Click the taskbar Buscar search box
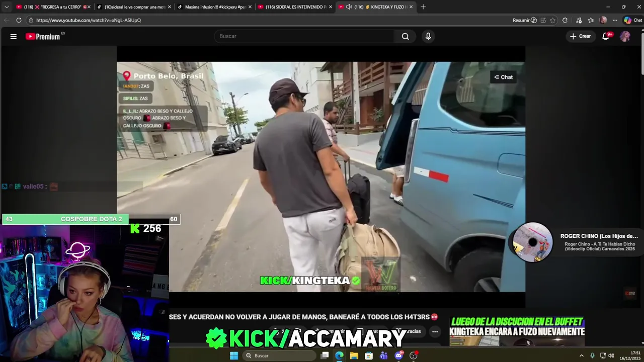 tap(278, 355)
